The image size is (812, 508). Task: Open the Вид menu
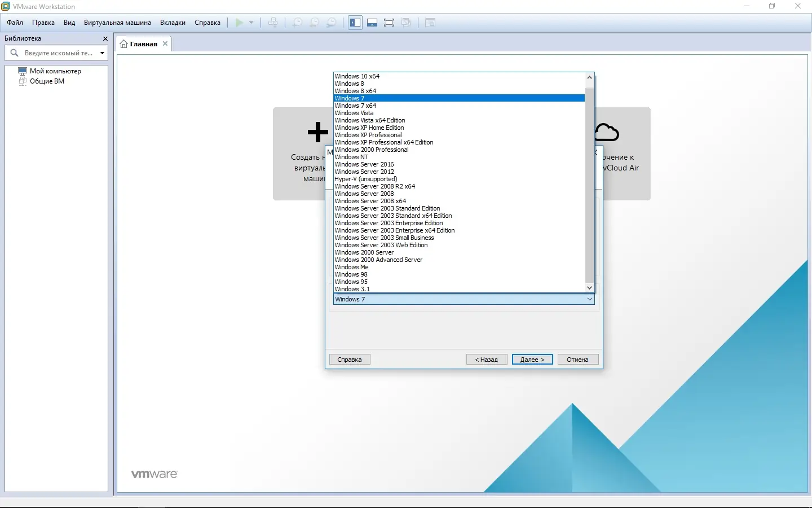69,23
